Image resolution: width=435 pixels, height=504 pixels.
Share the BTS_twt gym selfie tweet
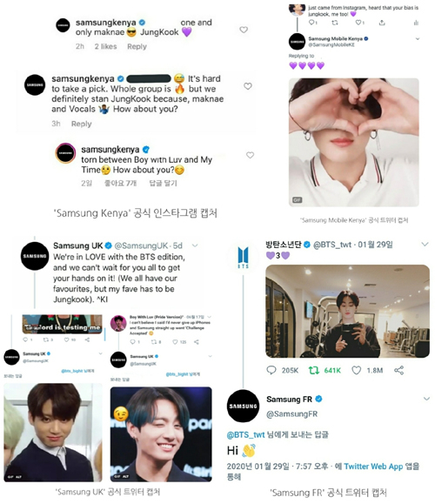point(398,370)
